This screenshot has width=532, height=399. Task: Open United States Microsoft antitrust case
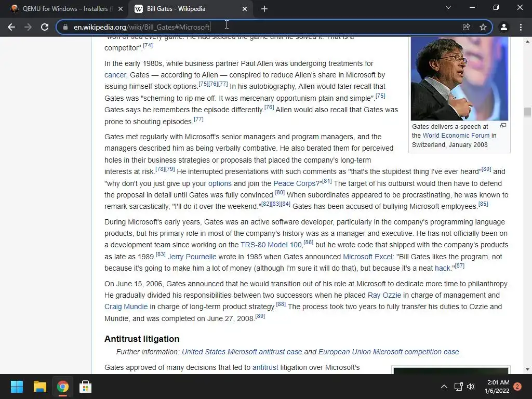242,352
